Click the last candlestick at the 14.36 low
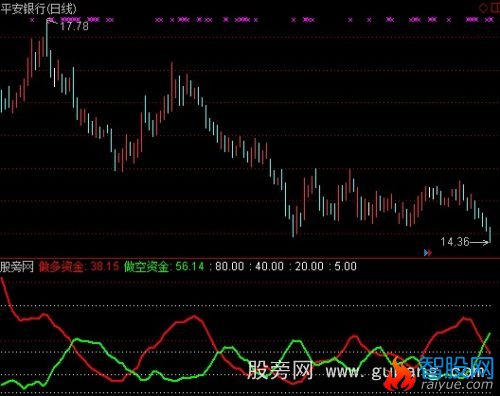500x396 pixels. (490, 234)
